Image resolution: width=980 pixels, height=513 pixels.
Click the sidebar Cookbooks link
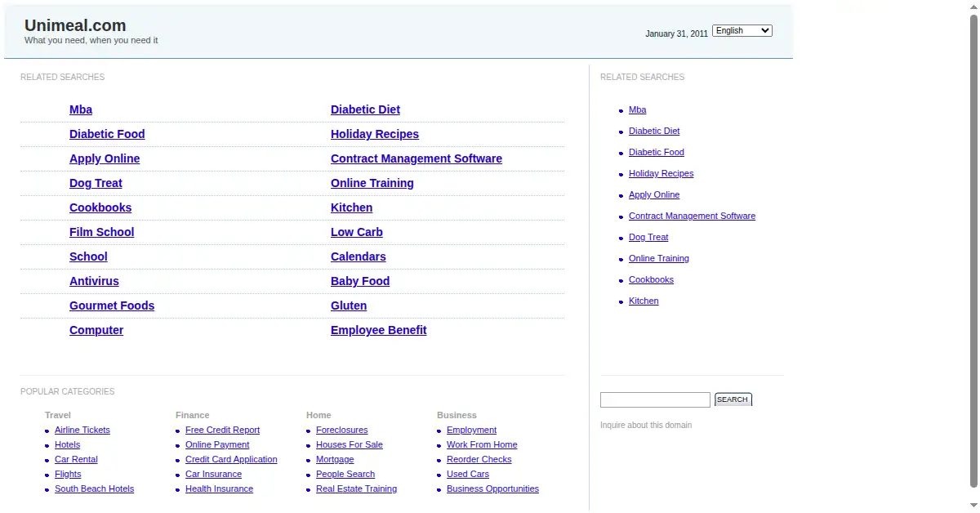652,279
